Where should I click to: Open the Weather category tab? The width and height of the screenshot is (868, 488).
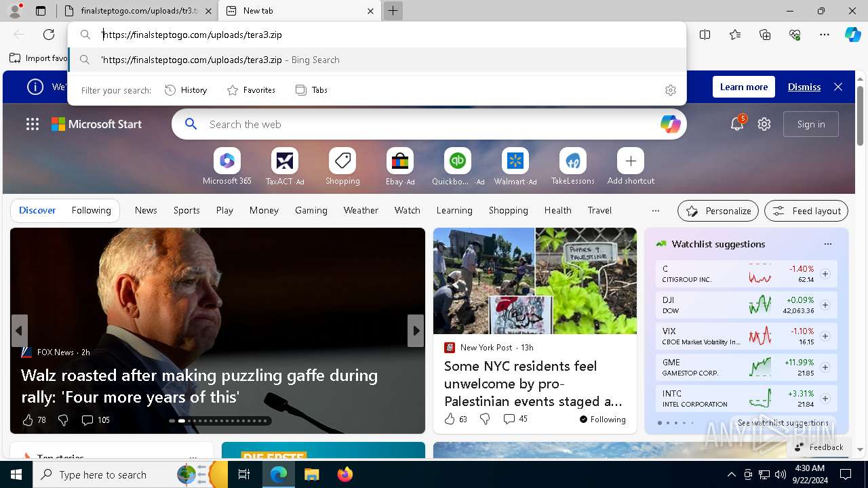361,210
